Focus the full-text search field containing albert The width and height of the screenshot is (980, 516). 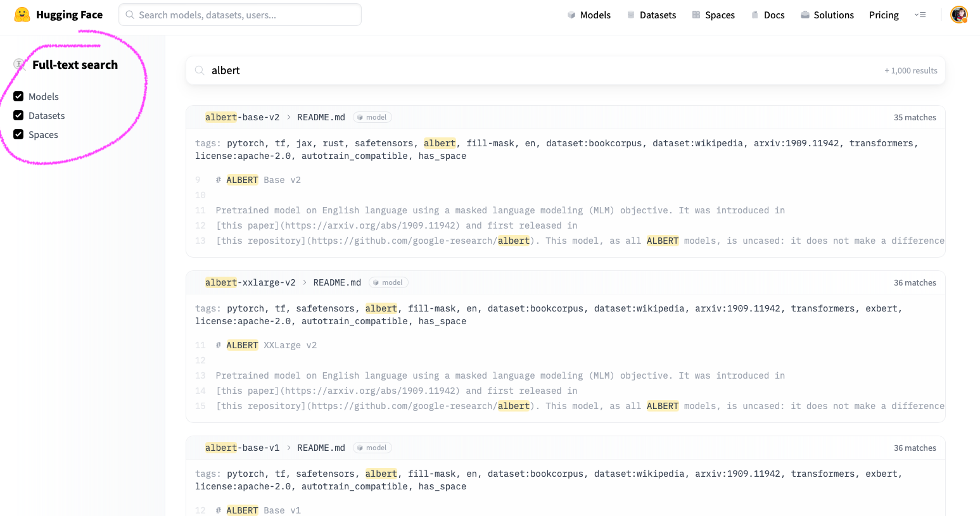coord(538,70)
